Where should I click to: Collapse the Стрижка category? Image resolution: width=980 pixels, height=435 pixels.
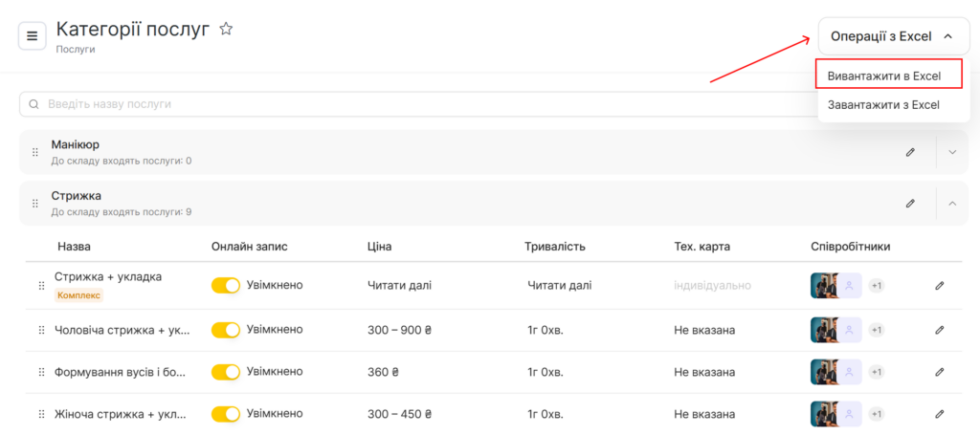coord(951,203)
